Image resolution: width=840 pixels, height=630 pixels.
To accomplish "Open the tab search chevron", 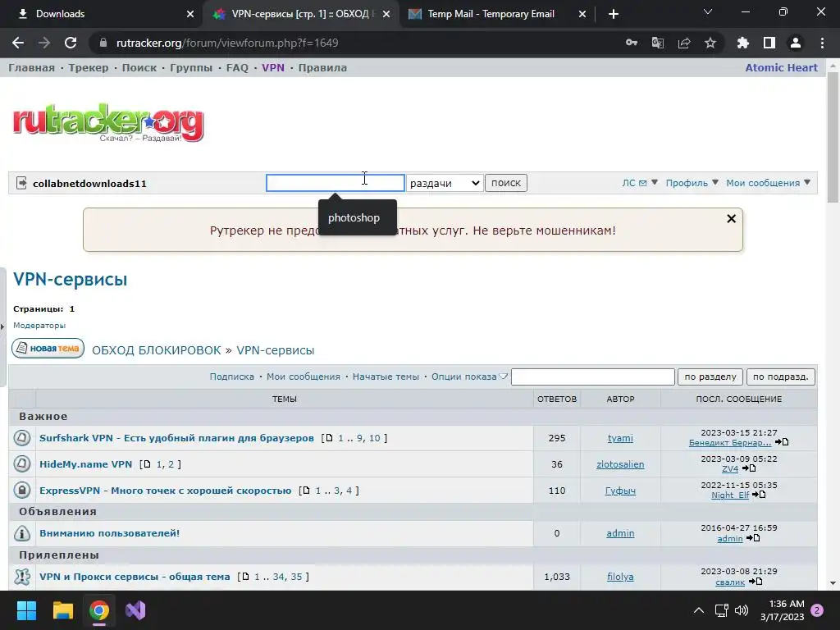I will [708, 11].
